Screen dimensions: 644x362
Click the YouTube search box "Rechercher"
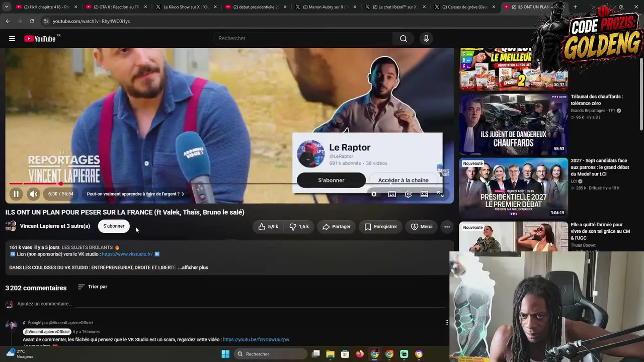click(x=303, y=39)
